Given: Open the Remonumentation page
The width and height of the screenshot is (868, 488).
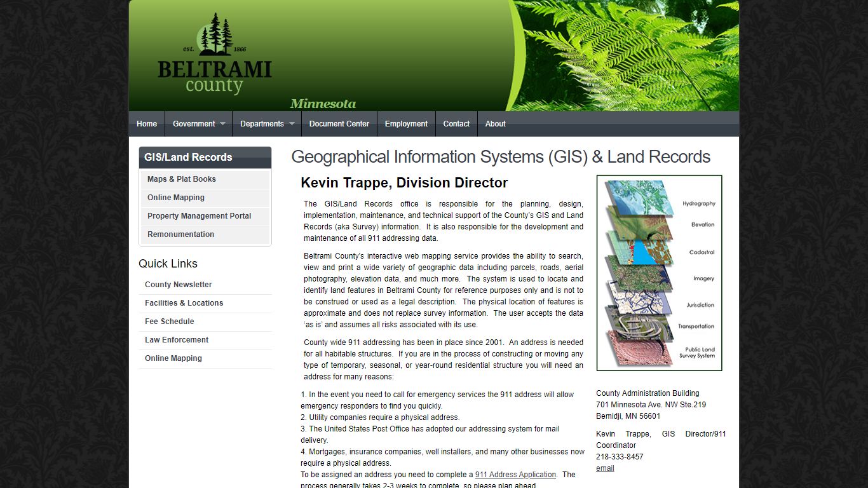Looking at the screenshot, I should pos(205,234).
